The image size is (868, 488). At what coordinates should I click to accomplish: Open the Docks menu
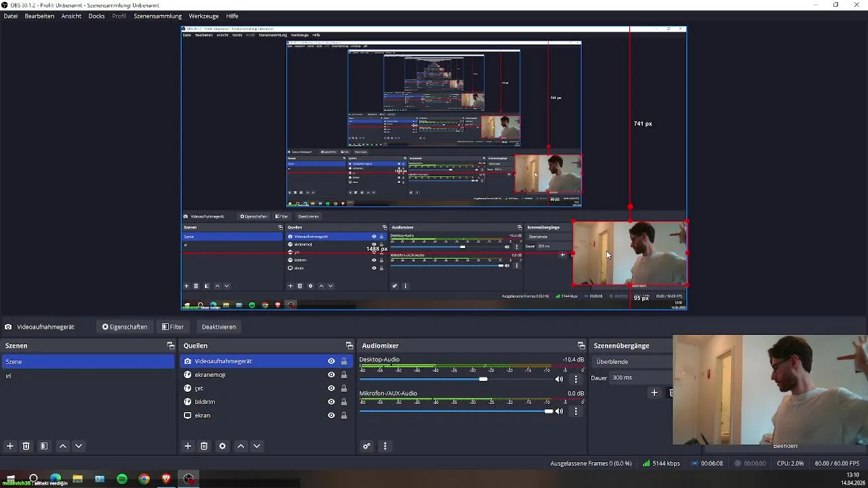[x=96, y=16]
